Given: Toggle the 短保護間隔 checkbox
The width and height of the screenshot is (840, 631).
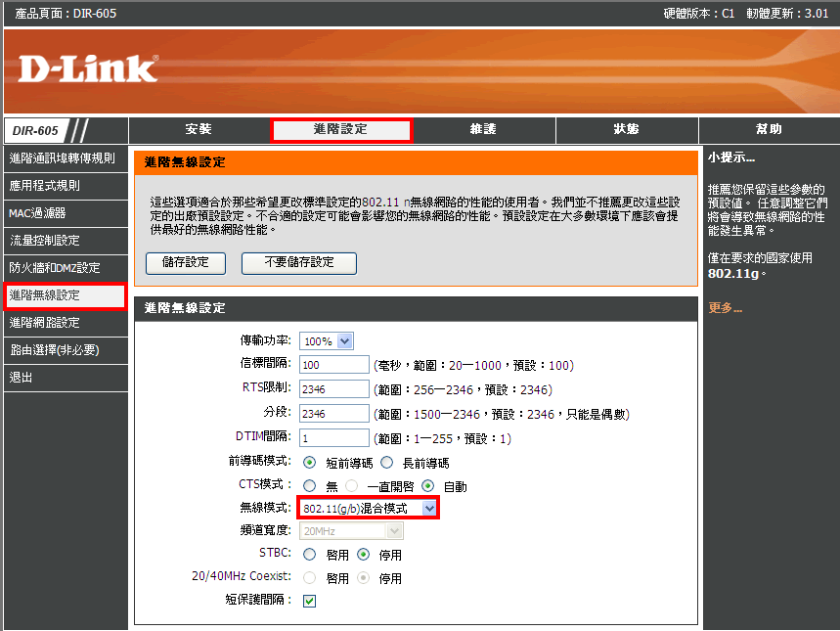Looking at the screenshot, I should [x=309, y=601].
